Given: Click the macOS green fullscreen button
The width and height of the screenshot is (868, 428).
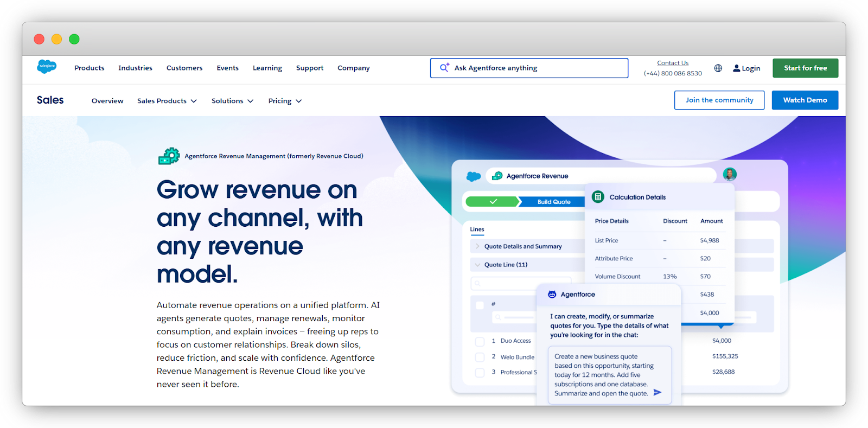Looking at the screenshot, I should click(x=74, y=39).
